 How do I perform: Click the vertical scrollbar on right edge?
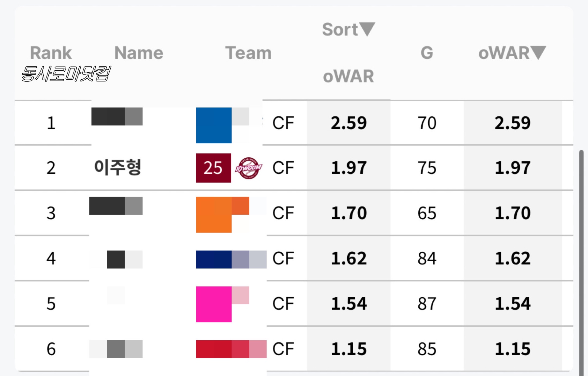pyautogui.click(x=581, y=260)
